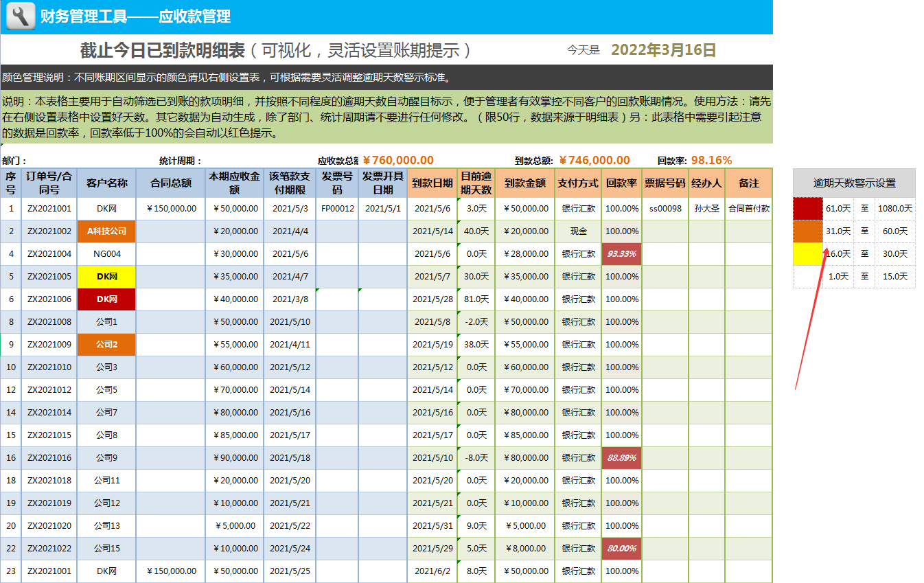The image size is (924, 583).
Task: Click the 2021/3/8 payment deadline cell
Action: pyautogui.click(x=290, y=299)
